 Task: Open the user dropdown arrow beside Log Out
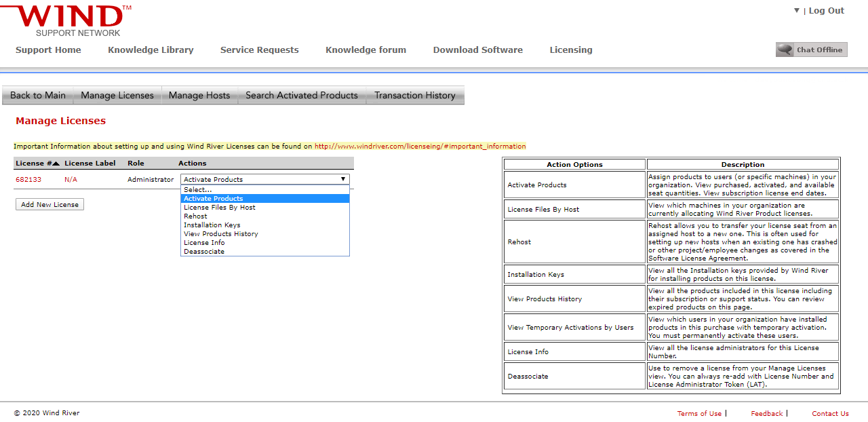tap(797, 10)
